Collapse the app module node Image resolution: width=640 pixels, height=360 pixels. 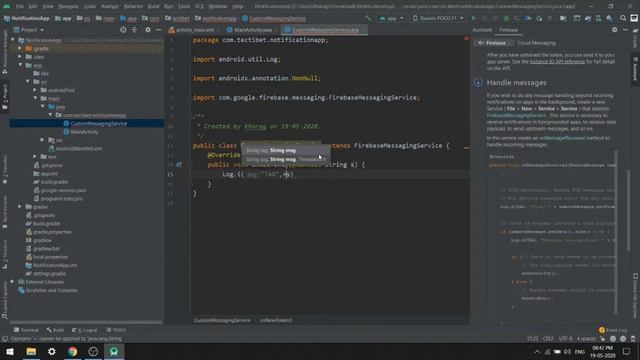[x=20, y=65]
